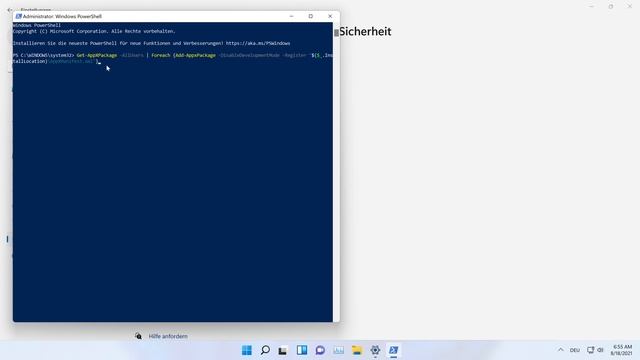Launch the Chat icon on taskbar
The height and width of the screenshot is (360, 640).
[320, 350]
